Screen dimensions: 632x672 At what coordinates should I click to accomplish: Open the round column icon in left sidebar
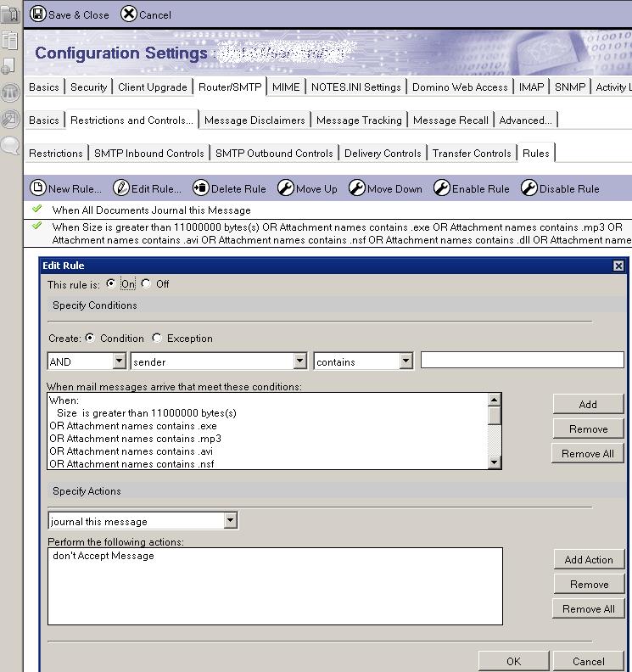coord(10,92)
